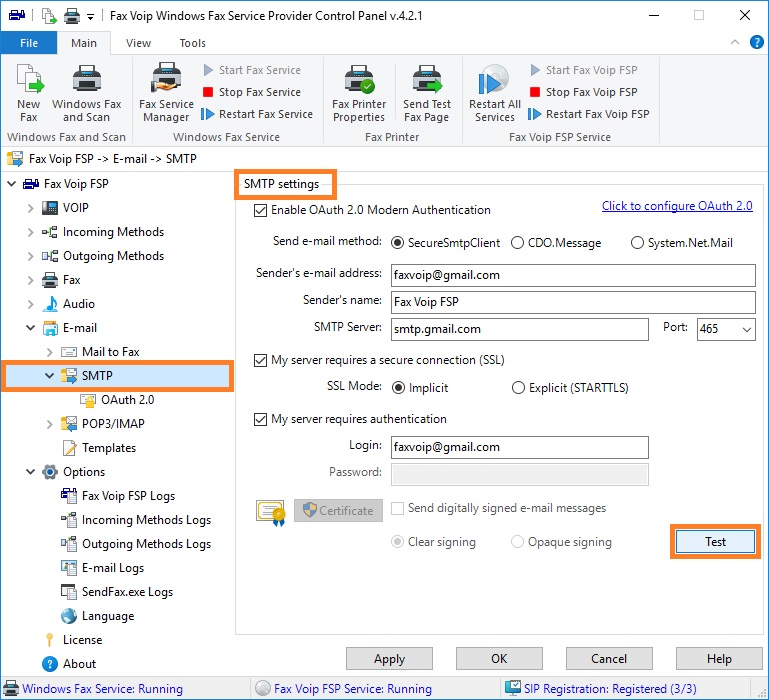
Task: Click Sender's e-mail address field
Action: point(573,276)
